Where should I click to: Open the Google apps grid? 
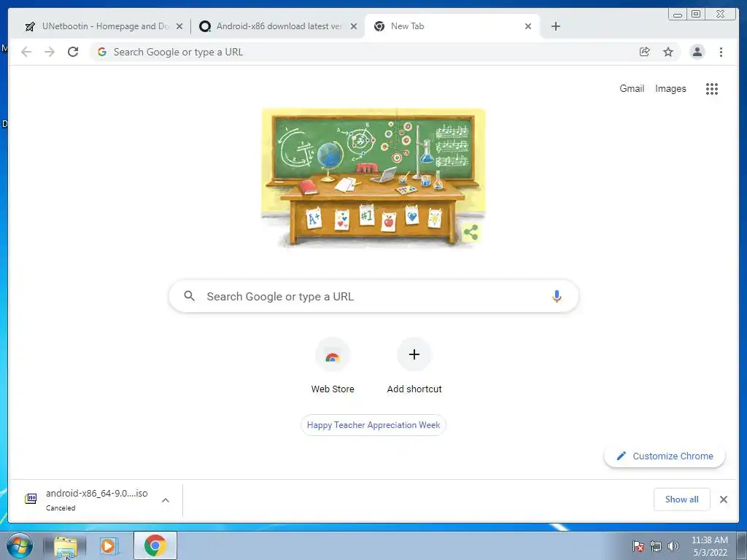(x=712, y=88)
